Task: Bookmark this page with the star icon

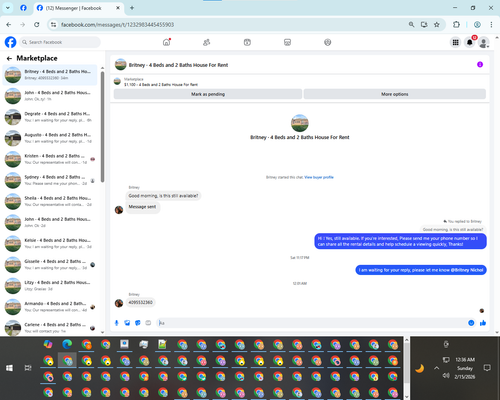Action: tap(437, 25)
